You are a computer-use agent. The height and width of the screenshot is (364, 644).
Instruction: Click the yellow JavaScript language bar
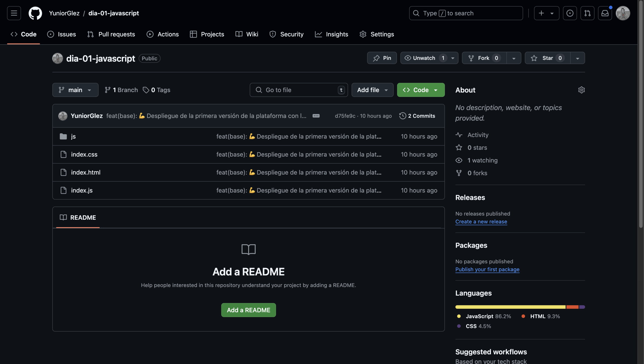(510, 307)
